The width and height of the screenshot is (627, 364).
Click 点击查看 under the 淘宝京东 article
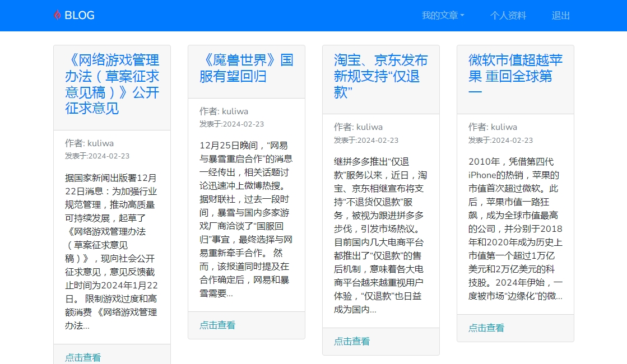point(352,341)
